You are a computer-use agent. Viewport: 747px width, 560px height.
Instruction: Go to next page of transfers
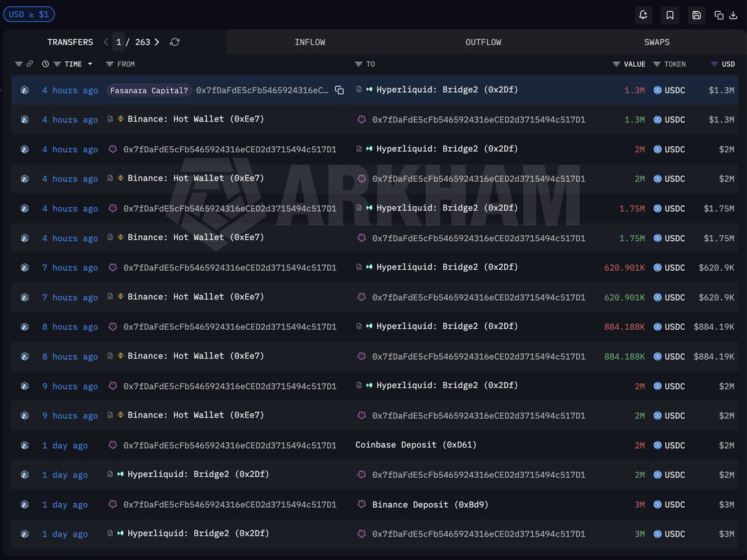157,42
